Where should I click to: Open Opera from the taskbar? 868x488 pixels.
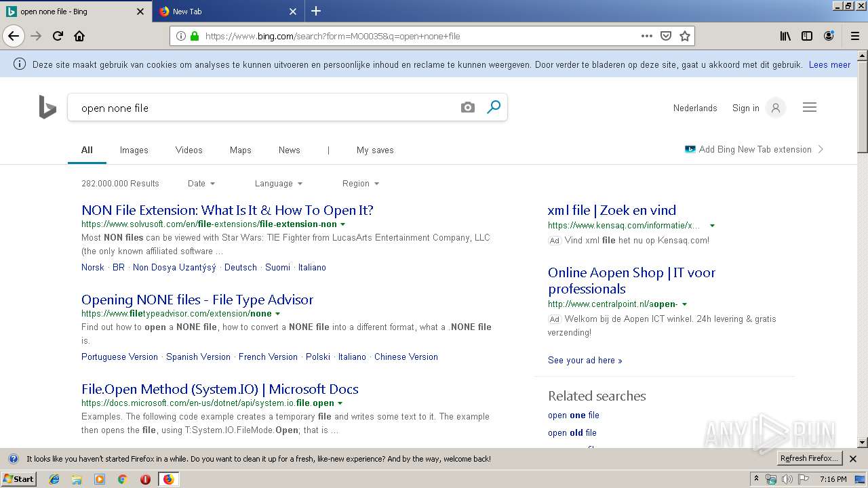pos(145,479)
